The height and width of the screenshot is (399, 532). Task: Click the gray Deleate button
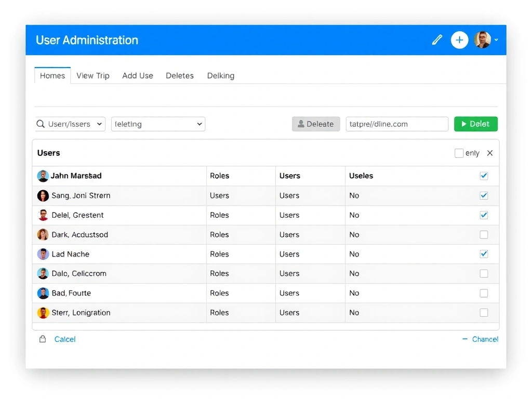coord(316,124)
